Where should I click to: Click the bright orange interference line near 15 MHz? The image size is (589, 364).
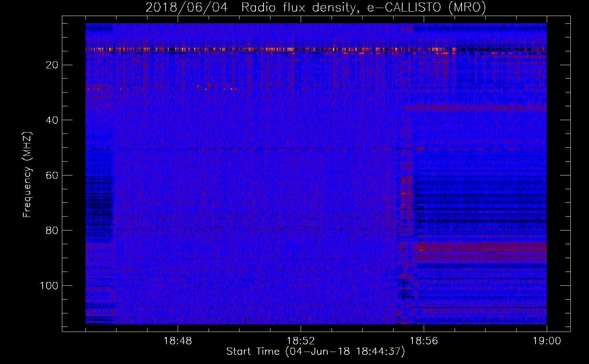tap(316, 49)
